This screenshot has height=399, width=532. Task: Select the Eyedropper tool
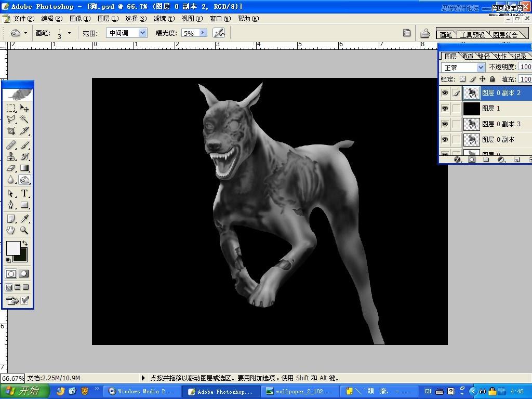tap(24, 219)
